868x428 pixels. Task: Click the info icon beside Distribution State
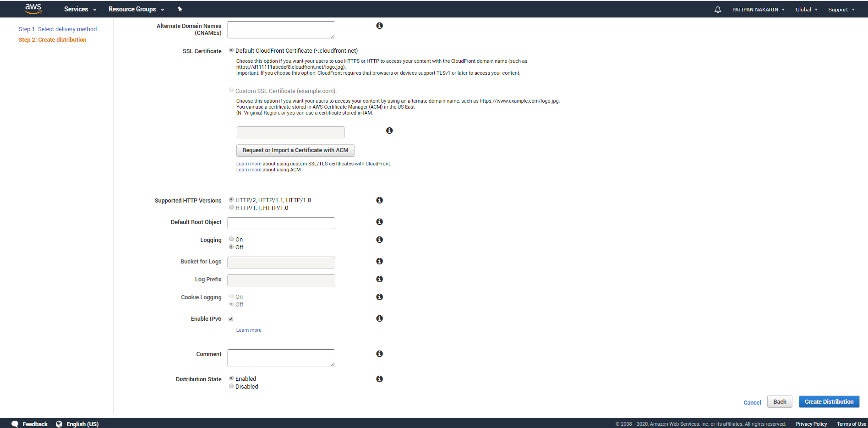click(379, 379)
